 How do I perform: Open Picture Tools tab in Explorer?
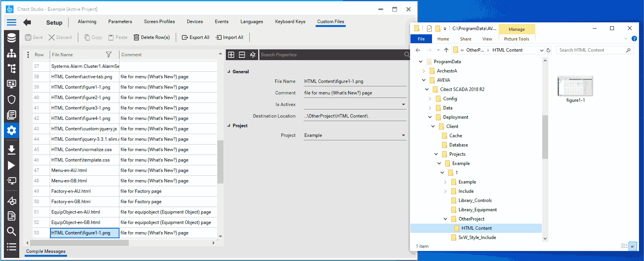516,39
